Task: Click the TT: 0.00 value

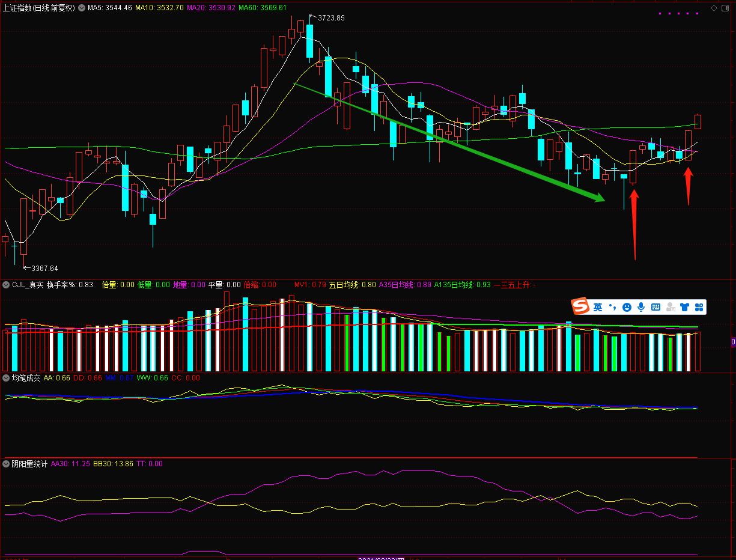Action: [150, 464]
